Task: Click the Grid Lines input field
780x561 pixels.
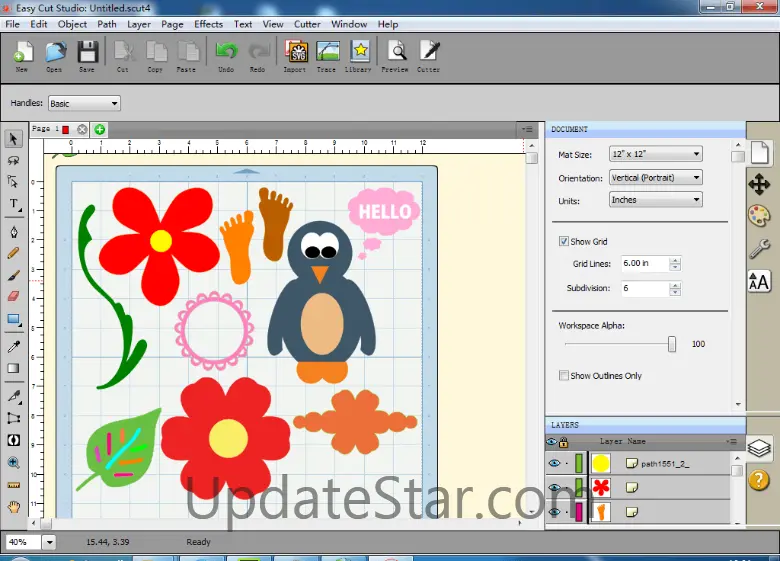Action: coord(644,264)
